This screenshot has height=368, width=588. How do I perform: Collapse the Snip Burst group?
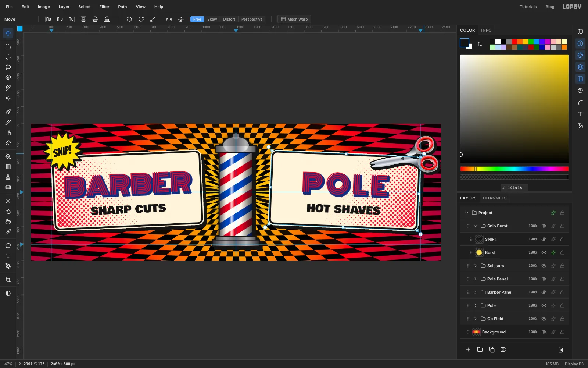[x=476, y=226]
